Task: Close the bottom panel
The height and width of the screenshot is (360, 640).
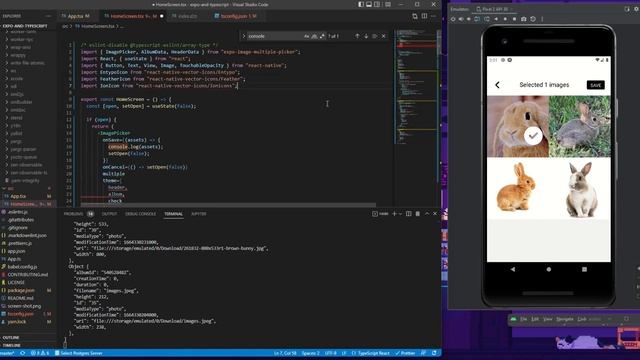Action: (x=435, y=214)
